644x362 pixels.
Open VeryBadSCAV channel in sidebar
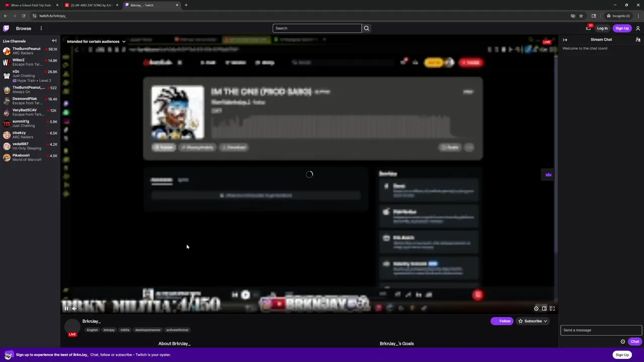coord(30,112)
